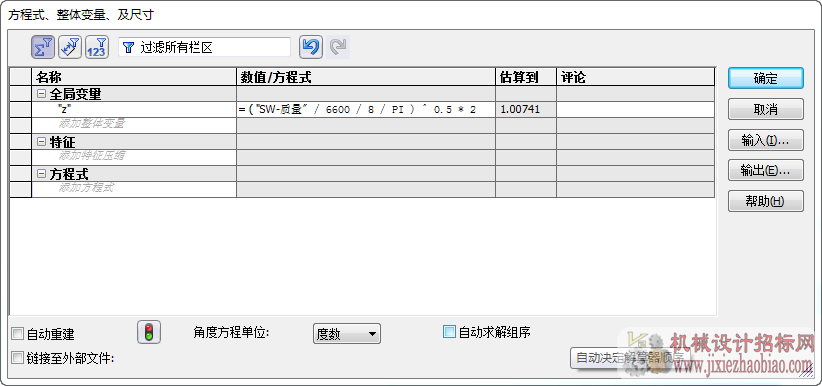The height and width of the screenshot is (386, 822).
Task: Select the "z" global variable name cell
Action: pos(134,110)
